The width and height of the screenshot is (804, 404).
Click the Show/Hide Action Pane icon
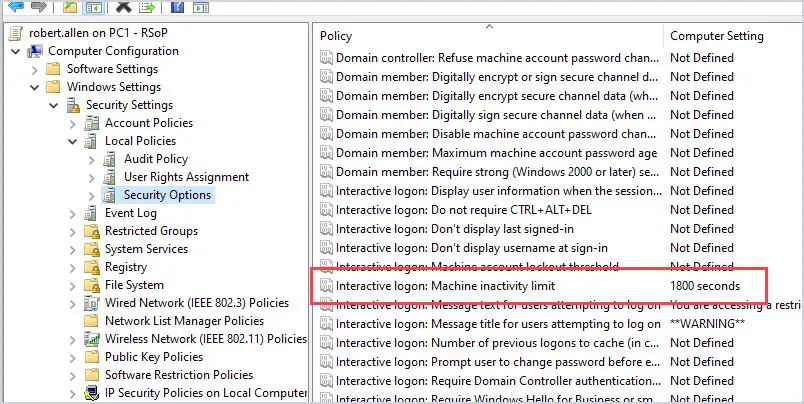[201, 7]
